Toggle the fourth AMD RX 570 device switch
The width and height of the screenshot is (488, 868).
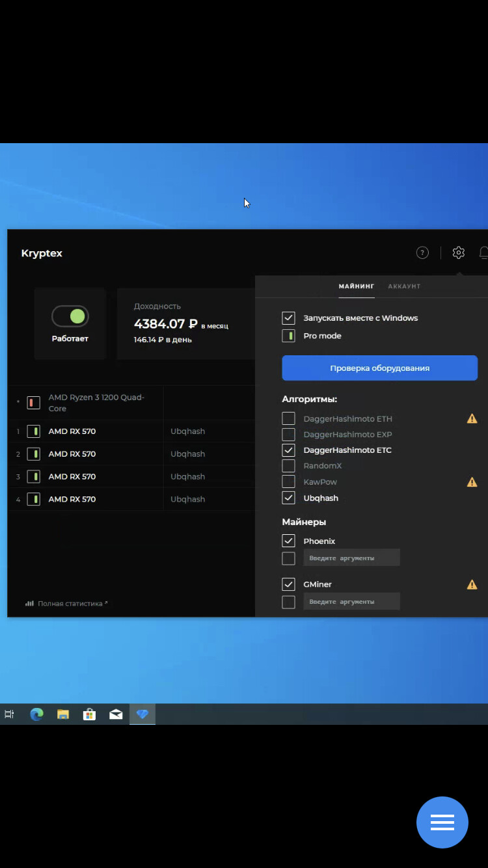(x=34, y=500)
